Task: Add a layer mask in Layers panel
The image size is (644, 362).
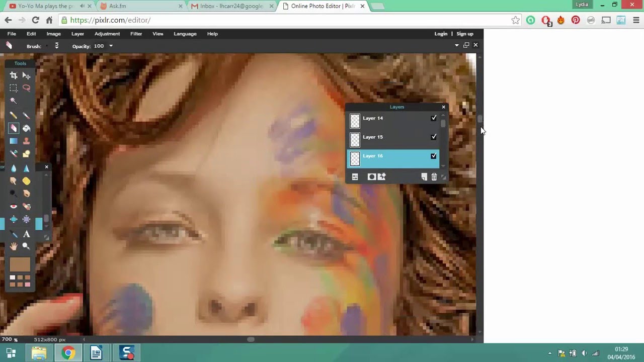Action: [x=371, y=177]
